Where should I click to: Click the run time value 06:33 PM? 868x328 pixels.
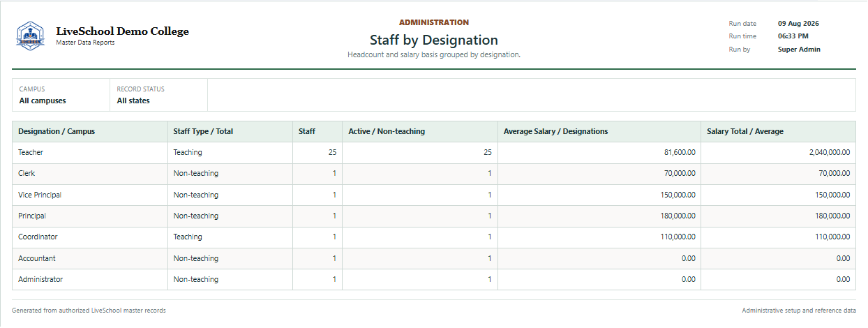793,36
